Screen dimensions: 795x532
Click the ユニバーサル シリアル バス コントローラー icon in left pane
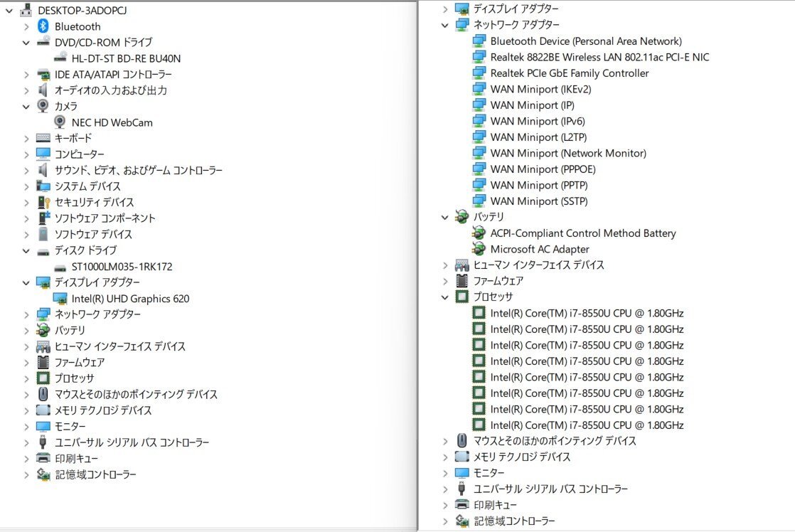point(43,442)
